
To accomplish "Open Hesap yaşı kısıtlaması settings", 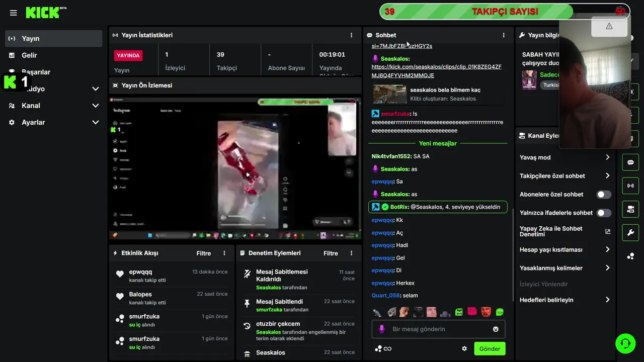I will 565,249.
